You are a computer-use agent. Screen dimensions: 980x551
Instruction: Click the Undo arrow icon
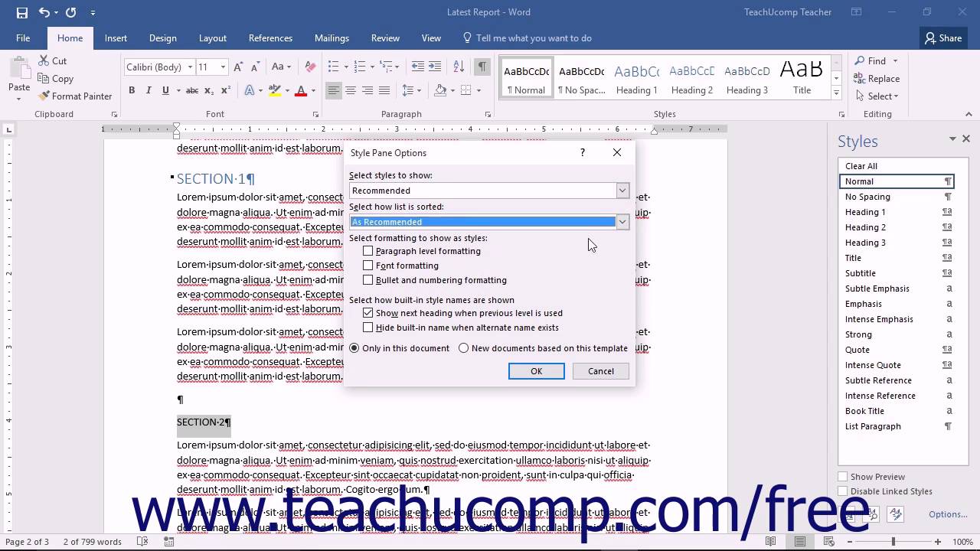(x=44, y=12)
